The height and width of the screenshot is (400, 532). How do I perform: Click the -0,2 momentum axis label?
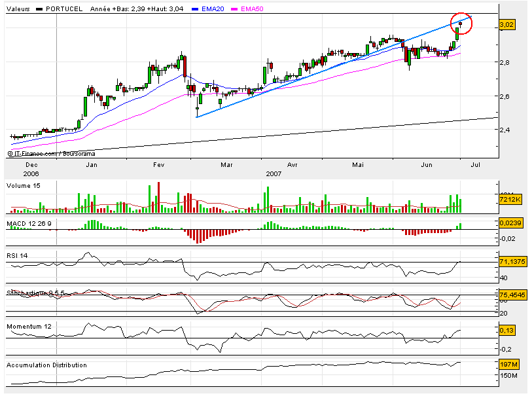[507, 350]
